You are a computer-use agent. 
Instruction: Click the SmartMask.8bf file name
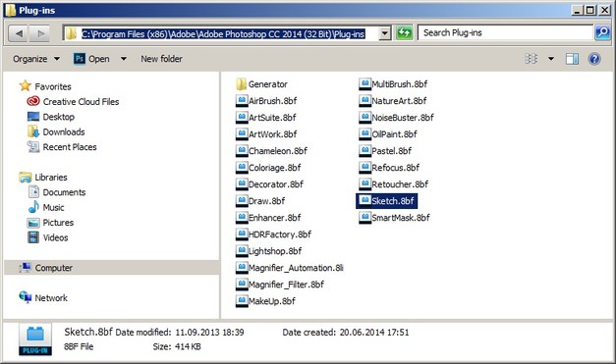[x=401, y=217]
